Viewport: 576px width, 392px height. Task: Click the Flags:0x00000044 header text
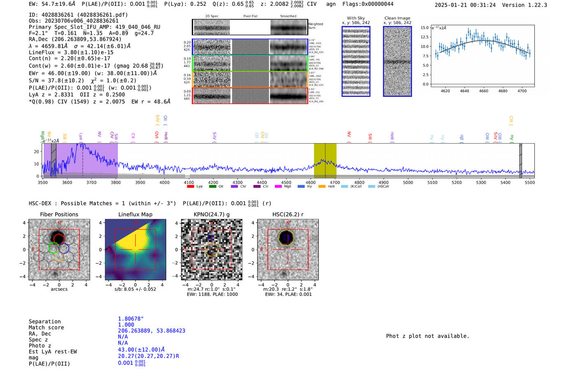click(368, 4)
